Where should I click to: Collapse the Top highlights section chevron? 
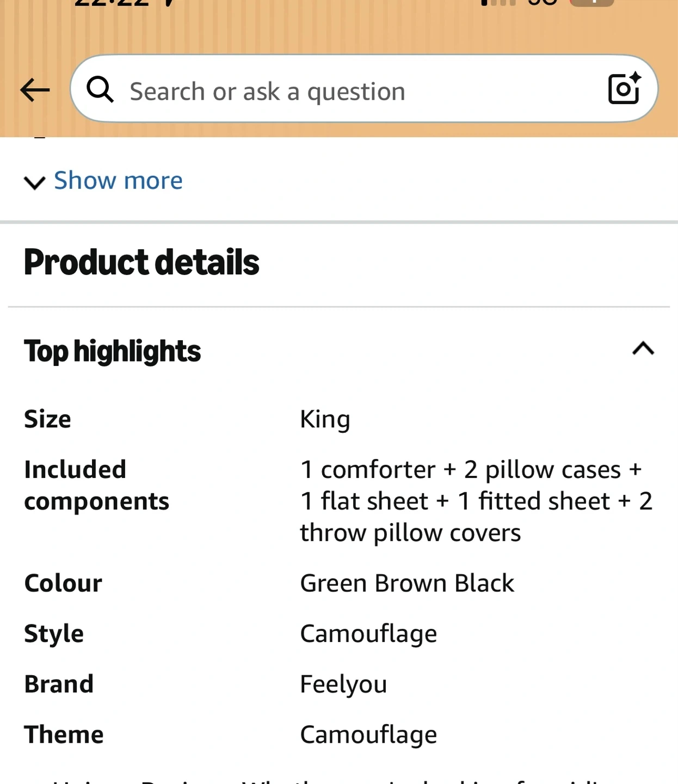[x=643, y=349]
